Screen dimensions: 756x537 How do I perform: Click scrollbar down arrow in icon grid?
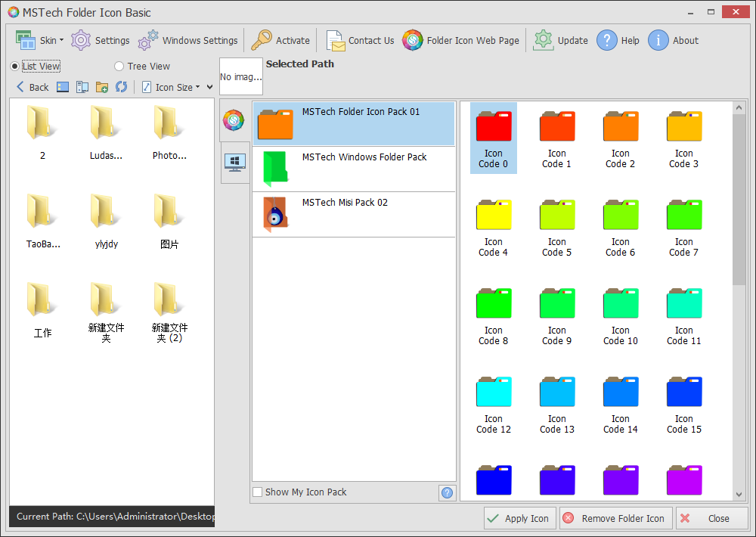pos(739,494)
